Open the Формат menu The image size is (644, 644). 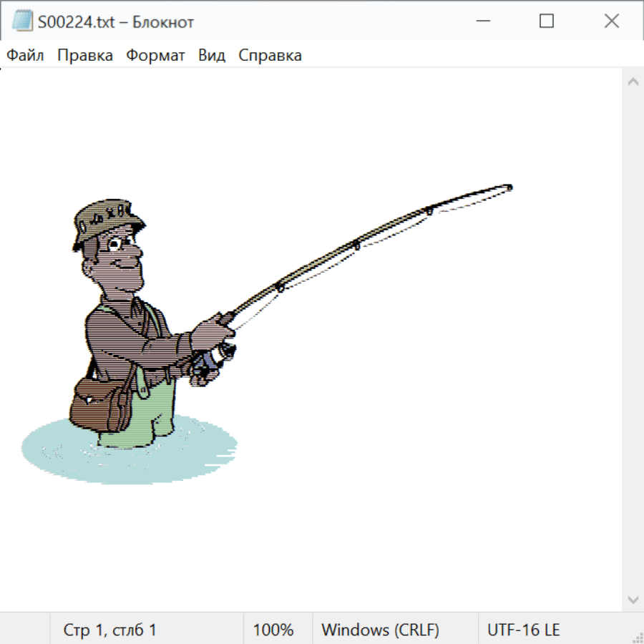click(x=155, y=56)
